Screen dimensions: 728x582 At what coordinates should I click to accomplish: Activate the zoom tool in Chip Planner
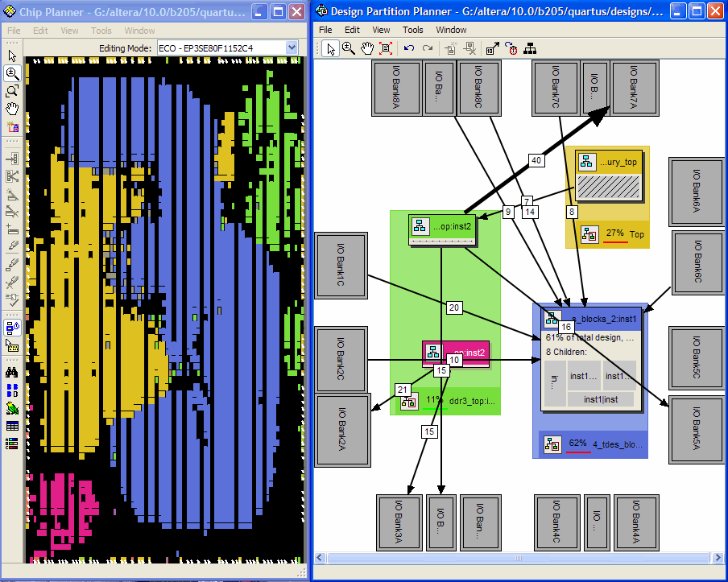point(12,73)
